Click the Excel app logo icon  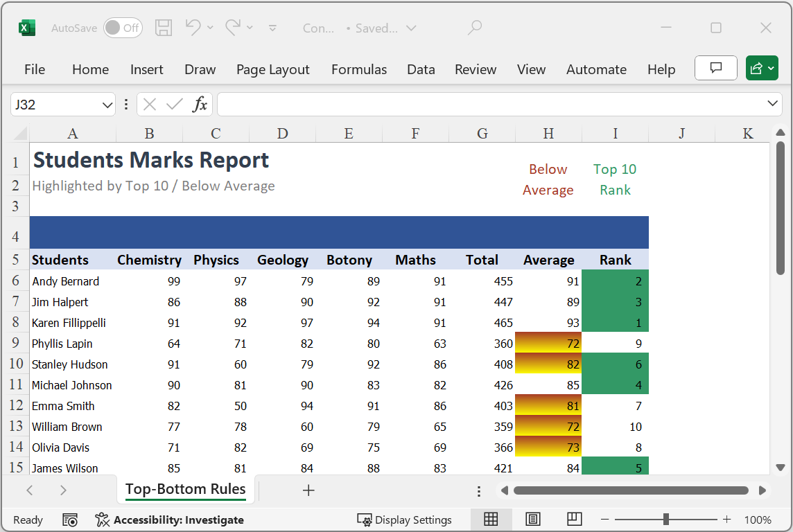coord(27,28)
